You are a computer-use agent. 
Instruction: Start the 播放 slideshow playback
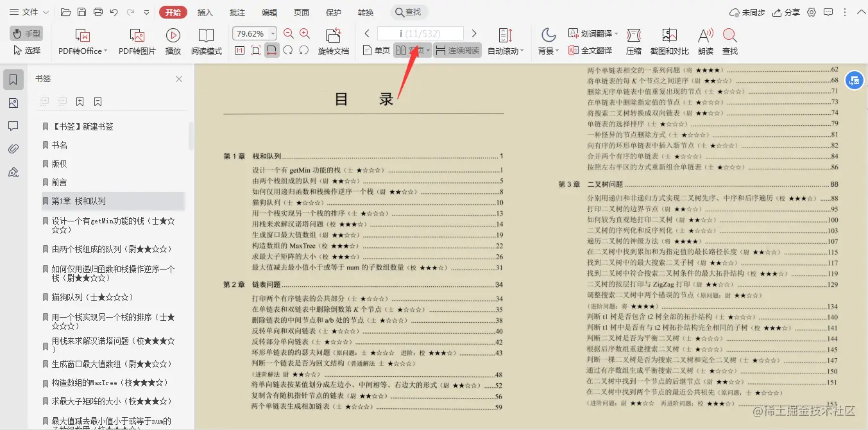(172, 40)
